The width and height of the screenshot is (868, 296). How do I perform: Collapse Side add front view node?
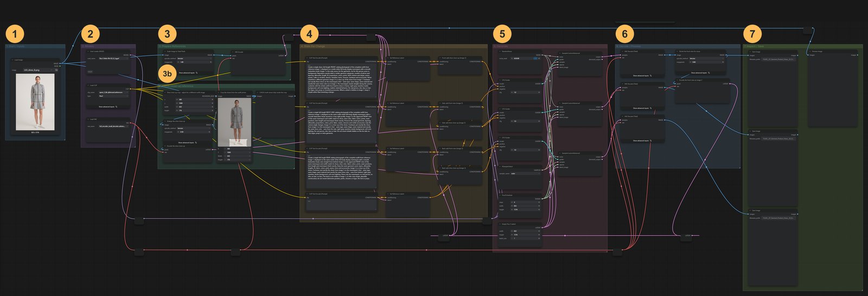[440, 103]
